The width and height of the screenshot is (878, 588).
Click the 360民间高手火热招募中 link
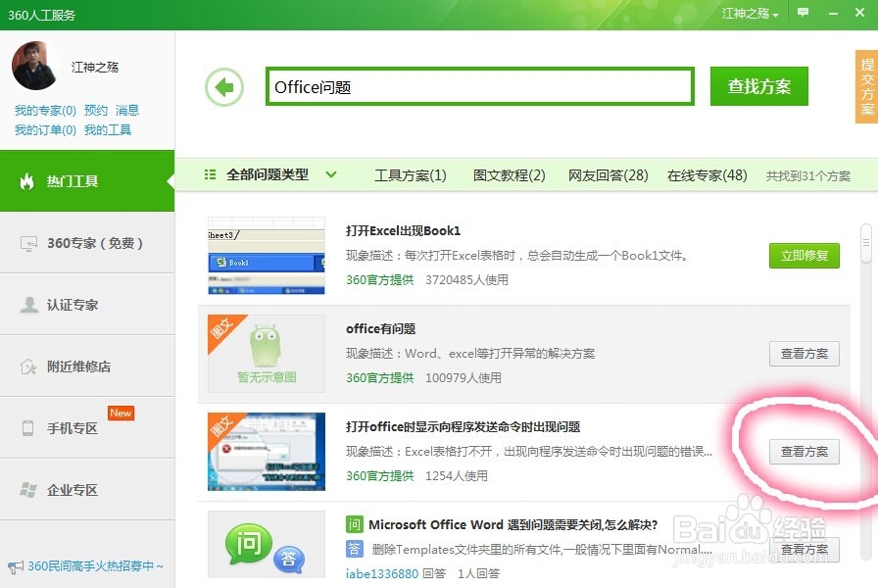point(95,566)
